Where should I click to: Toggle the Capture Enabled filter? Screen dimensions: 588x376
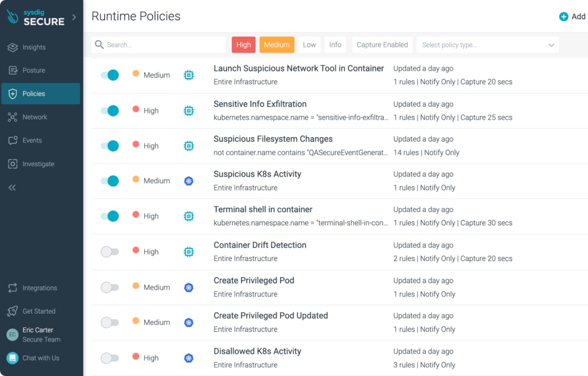tap(382, 45)
